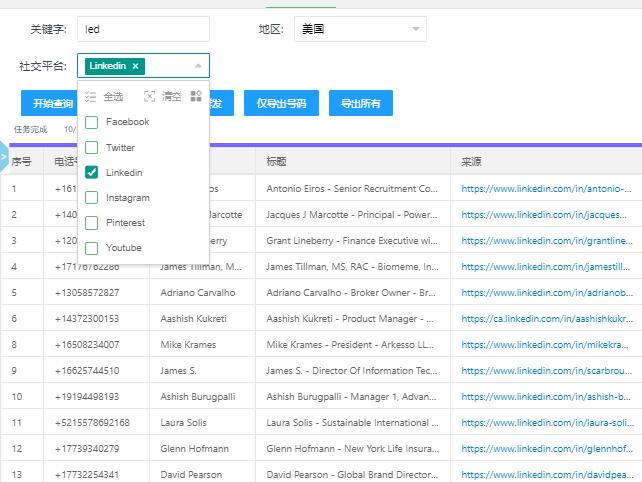Open Aashish Kukreti ca.linkedin.com link
The width and height of the screenshot is (642, 482).
click(x=546, y=318)
